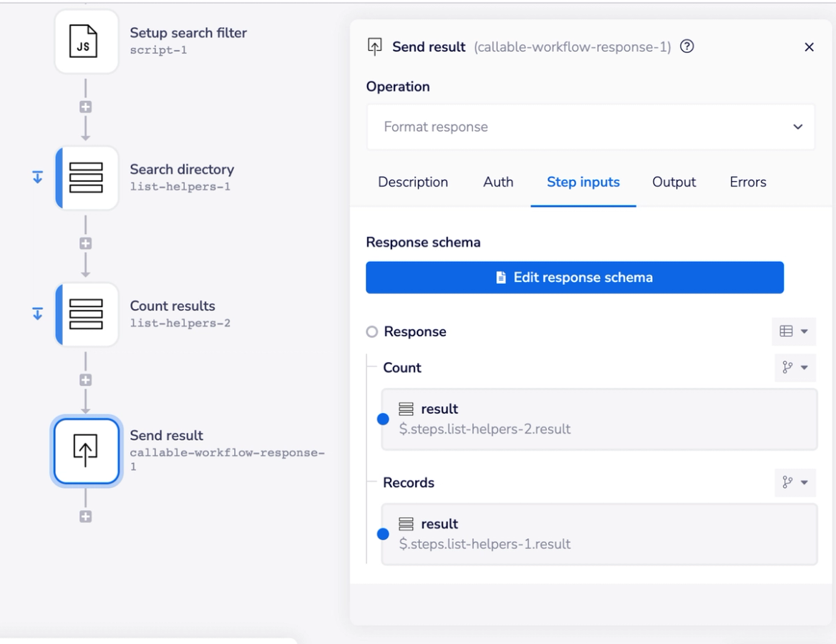Switch to the Output tab
836x644 pixels.
coord(674,182)
